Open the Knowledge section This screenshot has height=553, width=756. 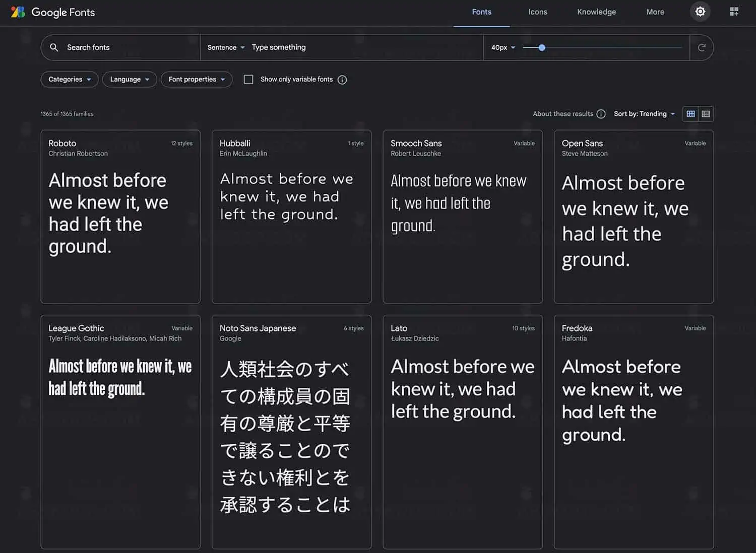tap(596, 12)
